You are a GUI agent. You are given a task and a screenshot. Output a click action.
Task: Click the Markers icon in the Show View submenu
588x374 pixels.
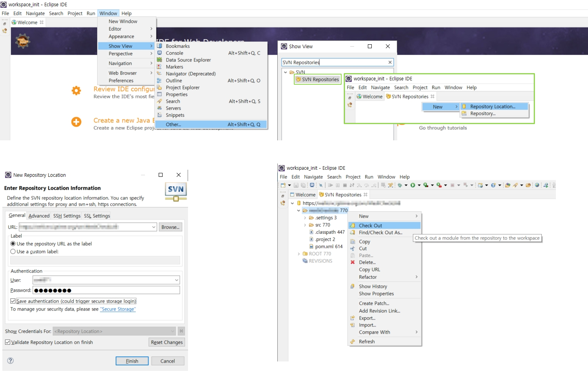click(x=159, y=67)
